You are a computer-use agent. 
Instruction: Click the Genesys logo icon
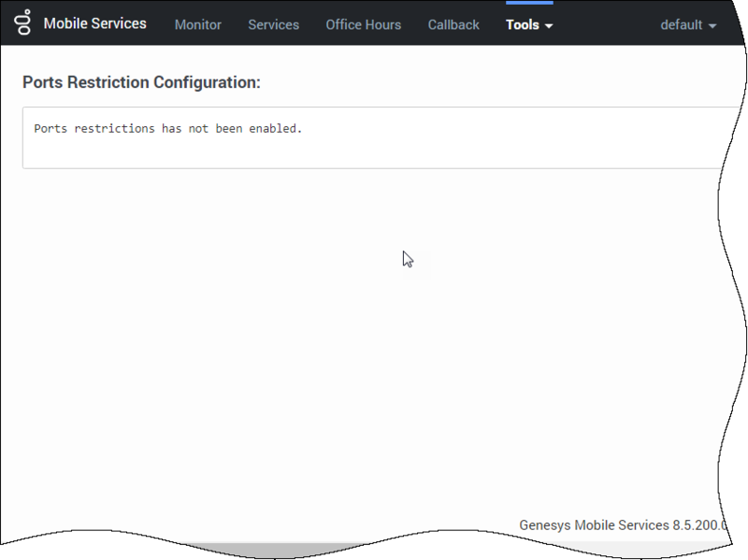pyautogui.click(x=22, y=22)
